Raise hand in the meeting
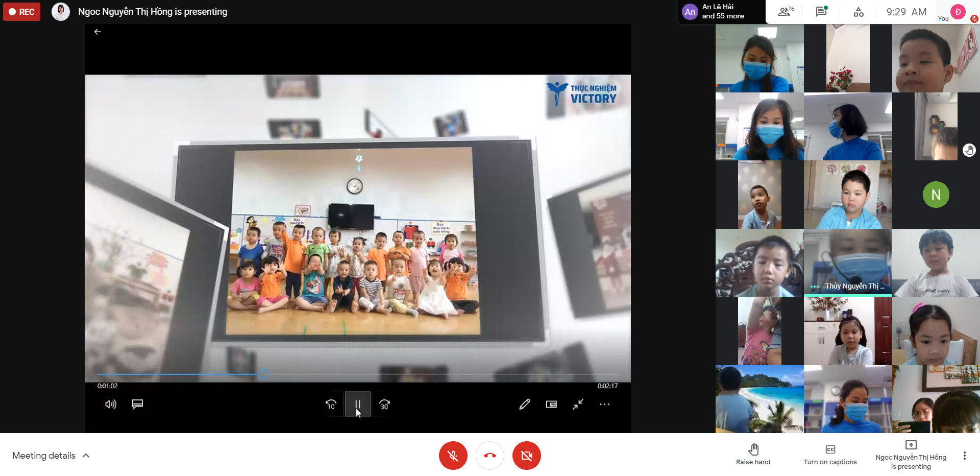 (x=753, y=454)
